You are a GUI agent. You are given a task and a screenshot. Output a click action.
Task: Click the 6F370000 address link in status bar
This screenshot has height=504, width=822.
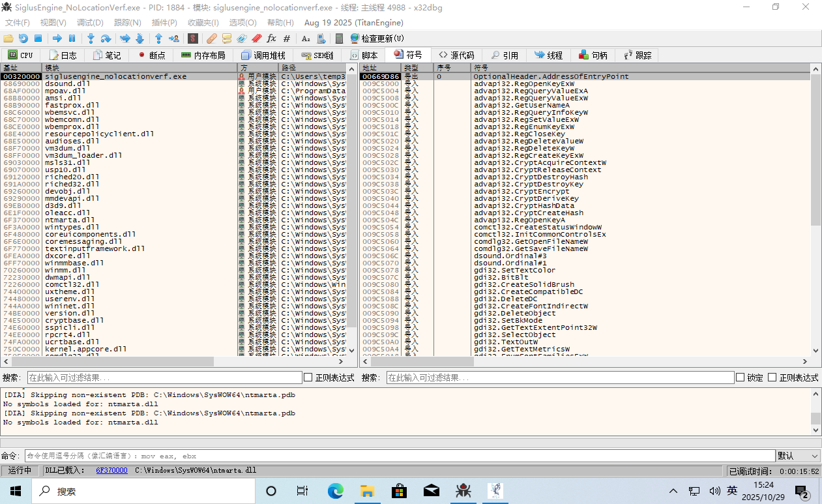(x=111, y=470)
